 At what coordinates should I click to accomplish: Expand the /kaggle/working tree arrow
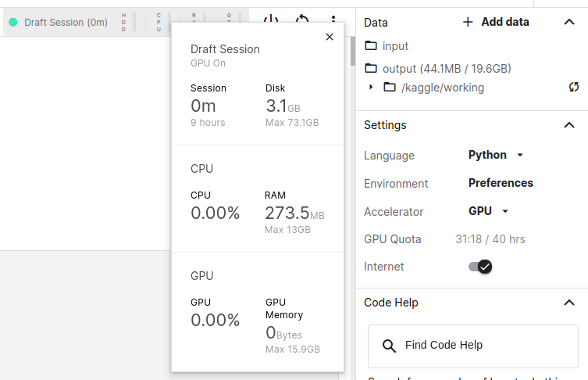click(x=371, y=87)
